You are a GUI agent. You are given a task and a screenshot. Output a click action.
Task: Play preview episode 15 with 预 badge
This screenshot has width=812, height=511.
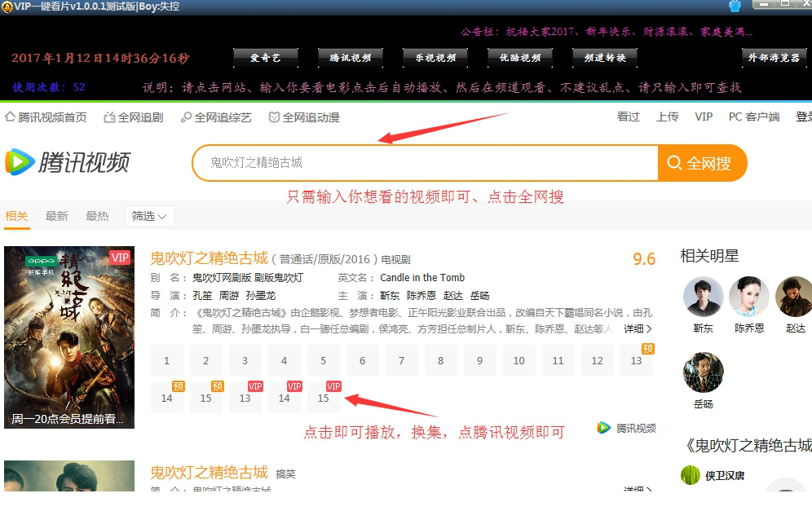[206, 399]
